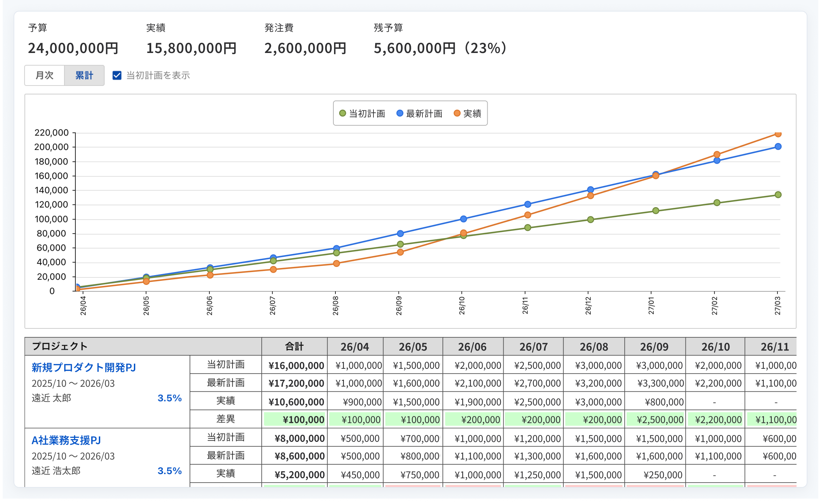Click 3.5% next to 遠近 浩太郎
This screenshot has height=504, width=821.
(x=170, y=471)
